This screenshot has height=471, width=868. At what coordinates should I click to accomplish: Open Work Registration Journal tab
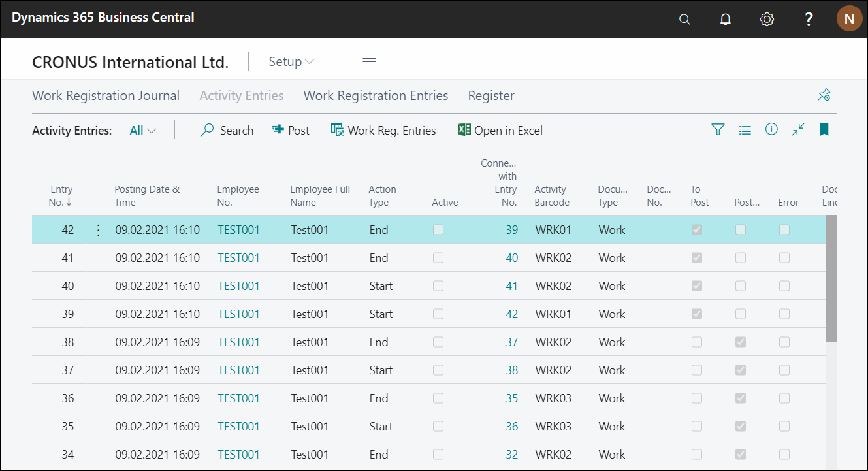106,96
